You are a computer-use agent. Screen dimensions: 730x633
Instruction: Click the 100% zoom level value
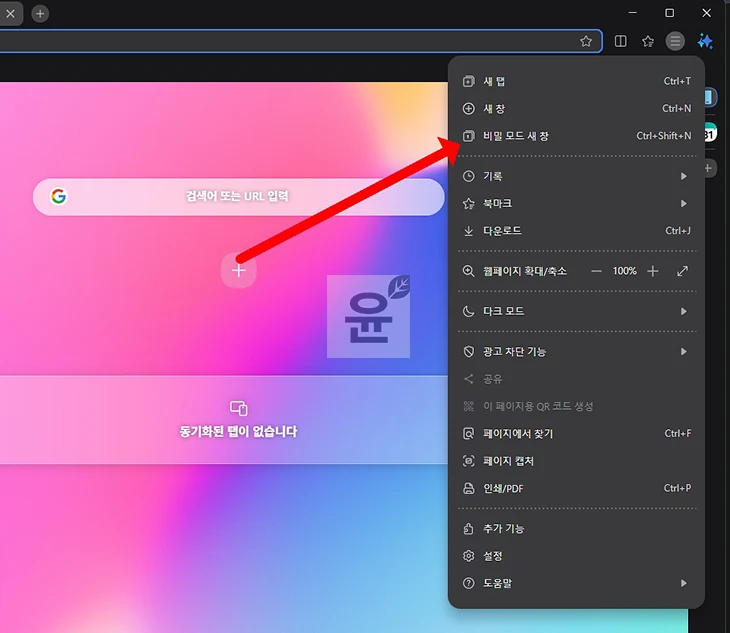[x=624, y=271]
